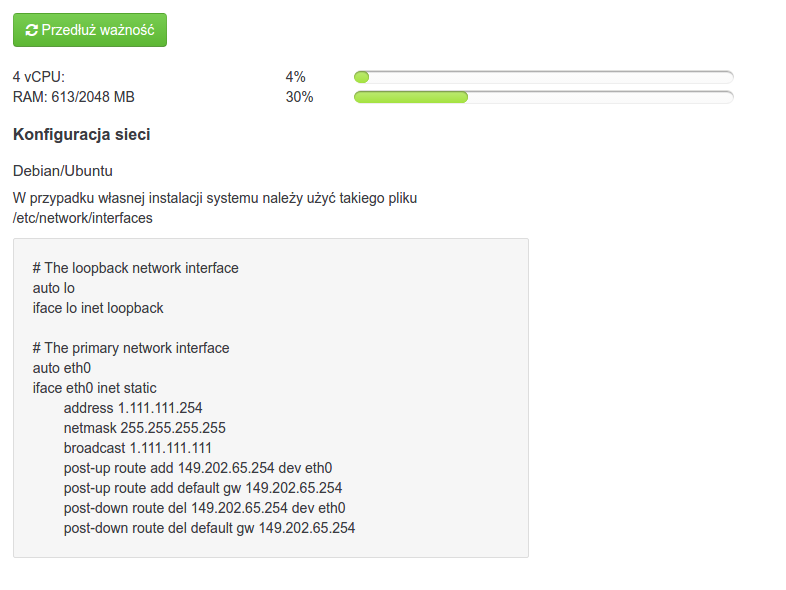Viewport: 786px width, 590px height.
Task: Click the post-down route del default gw line
Action: 209,528
